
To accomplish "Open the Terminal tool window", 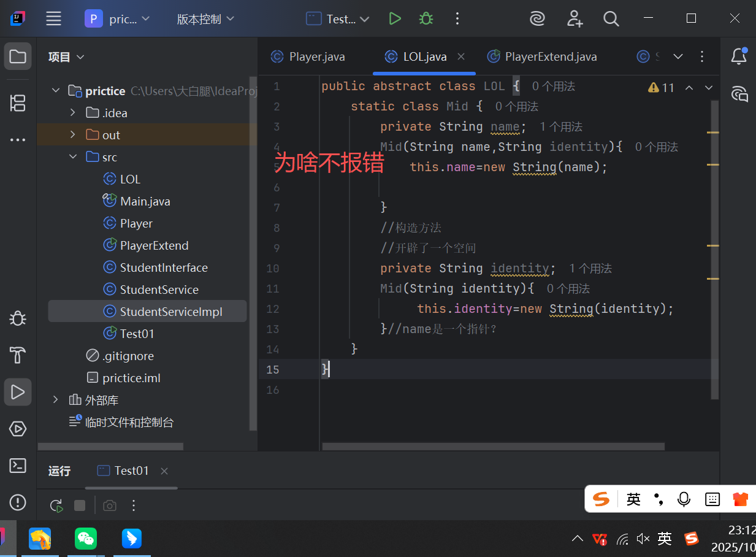I will click(x=18, y=466).
